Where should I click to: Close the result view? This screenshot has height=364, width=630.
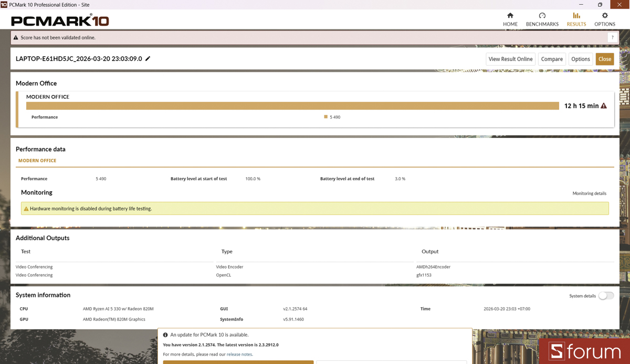coord(605,59)
